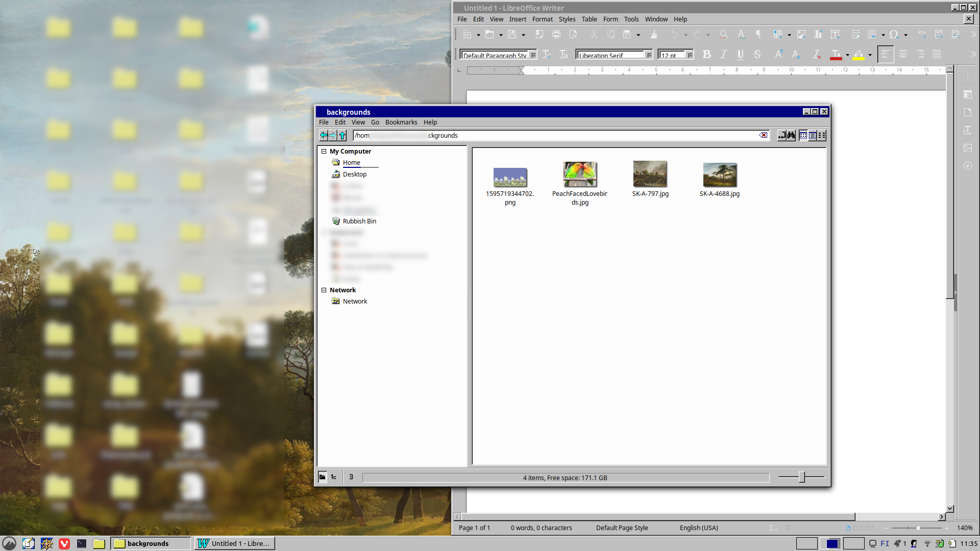Insert special character omega icon
This screenshot has height=551, width=980.
pyautogui.click(x=894, y=35)
